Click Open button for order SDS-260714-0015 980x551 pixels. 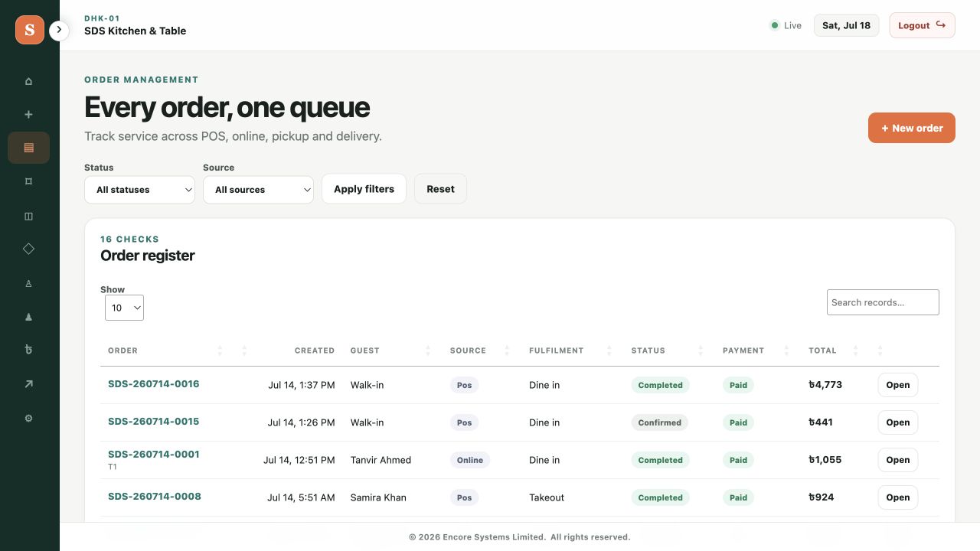(x=898, y=422)
